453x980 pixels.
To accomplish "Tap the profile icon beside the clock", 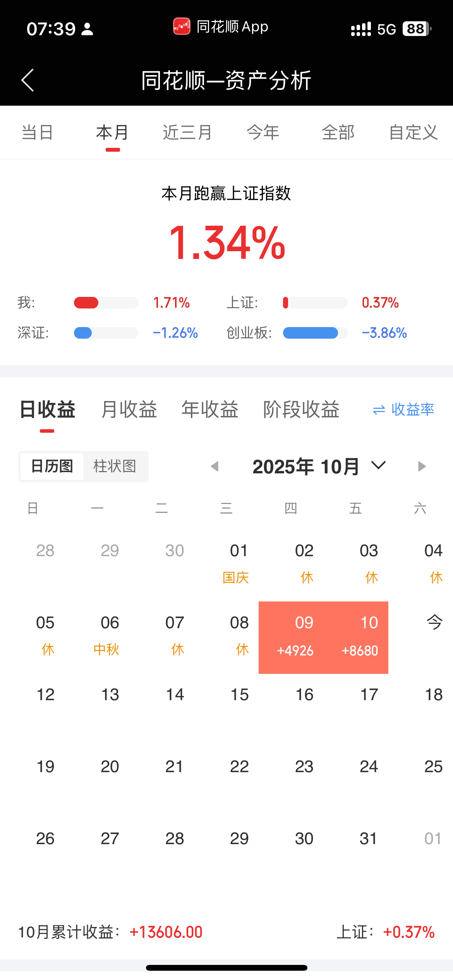I will pos(87,29).
